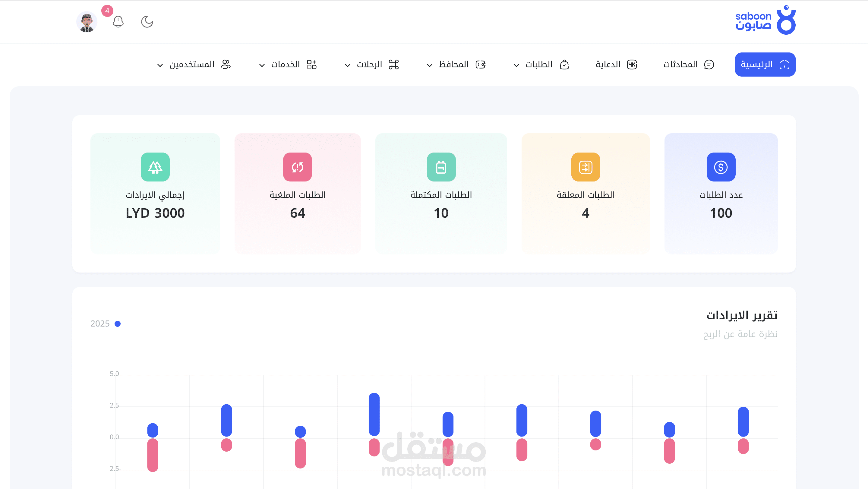The width and height of the screenshot is (868, 489).
Task: Click the tallest blue bar in revenue chart
Action: [374, 415]
